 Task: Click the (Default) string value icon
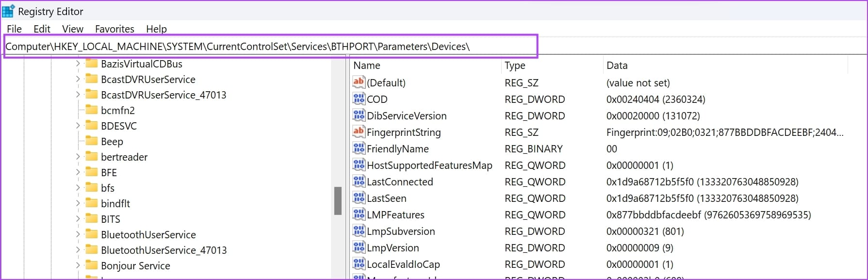359,82
